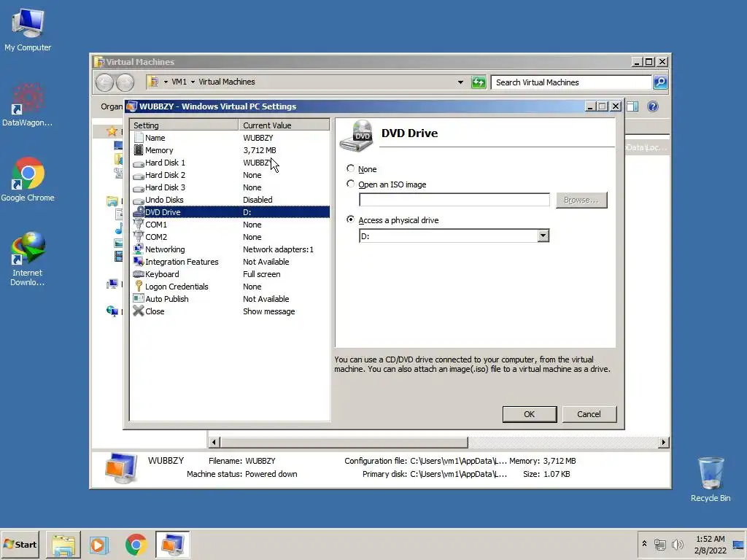The image size is (747, 560).
Task: Open address bar history dropdown
Action: pos(460,82)
